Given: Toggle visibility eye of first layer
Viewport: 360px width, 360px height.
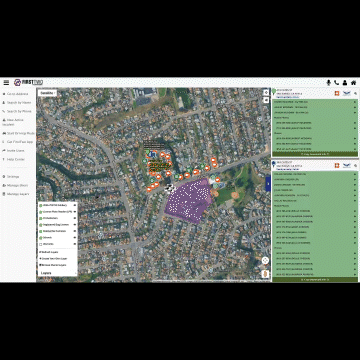Looking at the screenshot, I should coord(75,205).
